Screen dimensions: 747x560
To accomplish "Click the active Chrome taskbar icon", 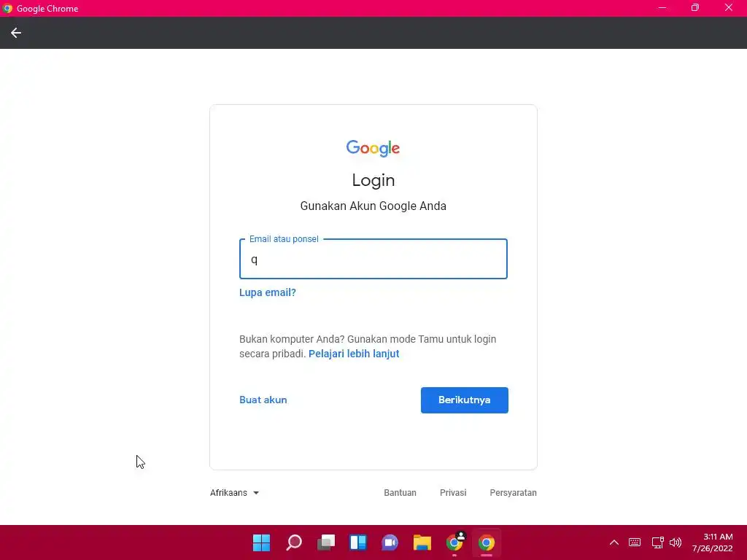I will 487,542.
